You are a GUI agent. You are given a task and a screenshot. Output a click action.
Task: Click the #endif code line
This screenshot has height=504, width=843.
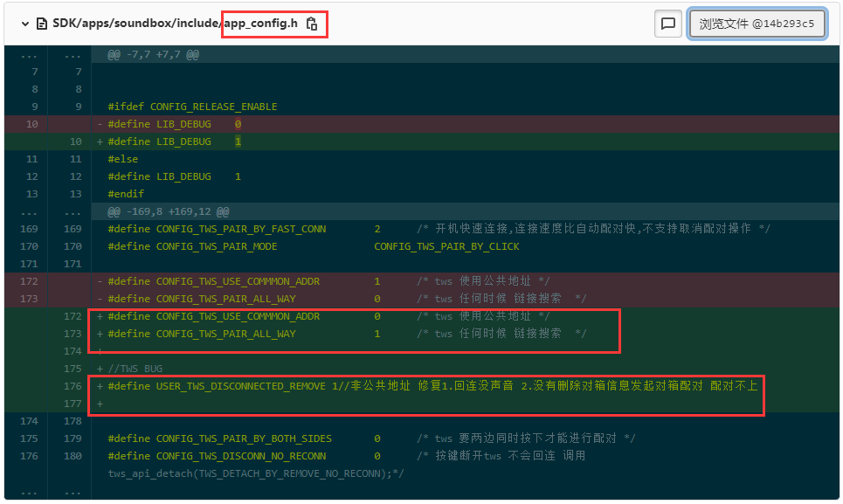pos(126,194)
